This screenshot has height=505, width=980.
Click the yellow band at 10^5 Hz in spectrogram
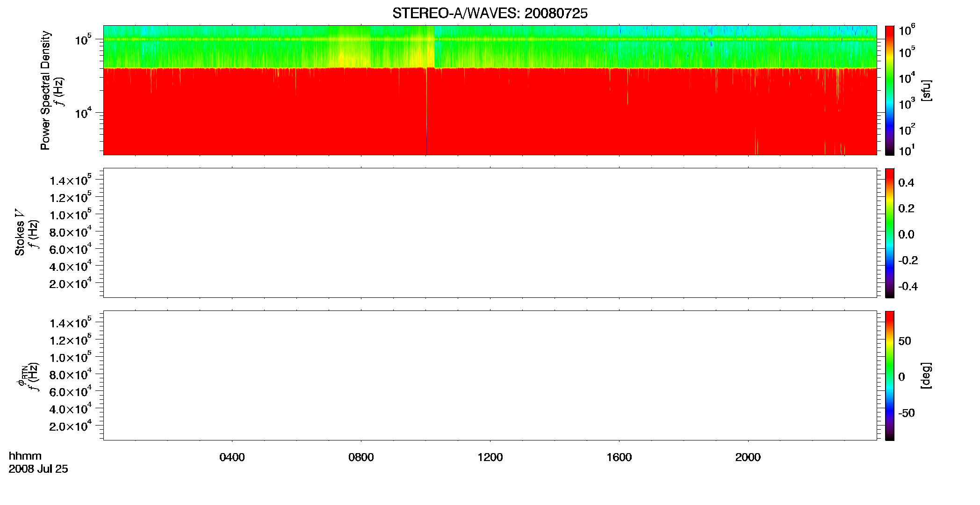click(490, 39)
